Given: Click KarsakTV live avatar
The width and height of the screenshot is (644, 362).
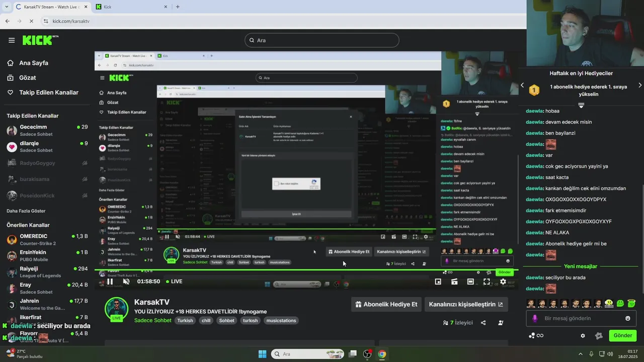Looking at the screenshot, I should click(x=116, y=308).
